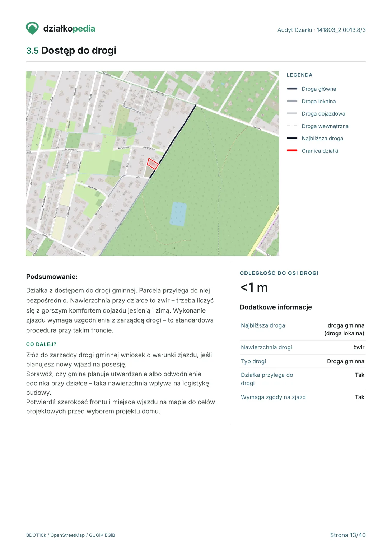Click the działkopedia brand name text
Screen dimensions: 392x554
pyautogui.click(x=69, y=29)
